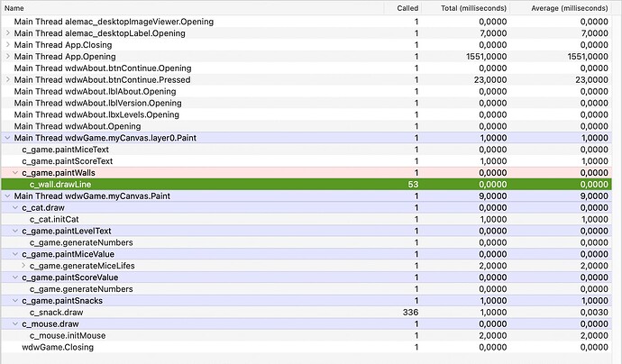Collapse the c_game.paintSnacks node
Screen dimensions: 622x364
coord(15,301)
